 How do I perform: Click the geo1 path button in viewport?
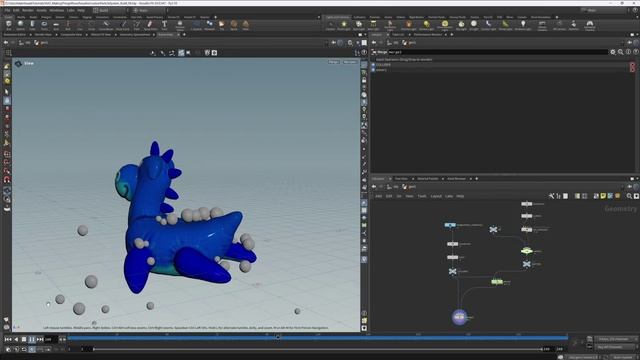[x=41, y=42]
